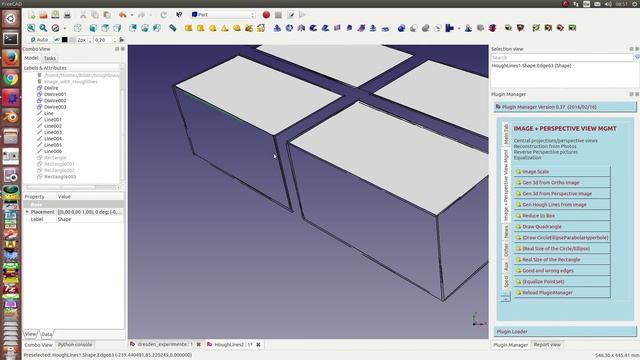Click the Revolve tool icon
The height and width of the screenshot is (360, 640).
click(x=289, y=28)
